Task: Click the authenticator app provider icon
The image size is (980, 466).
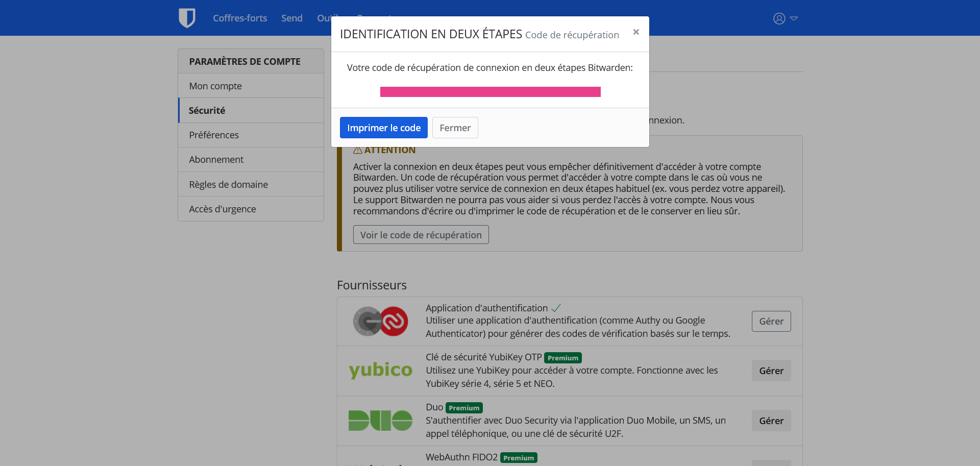Action: coord(380,321)
